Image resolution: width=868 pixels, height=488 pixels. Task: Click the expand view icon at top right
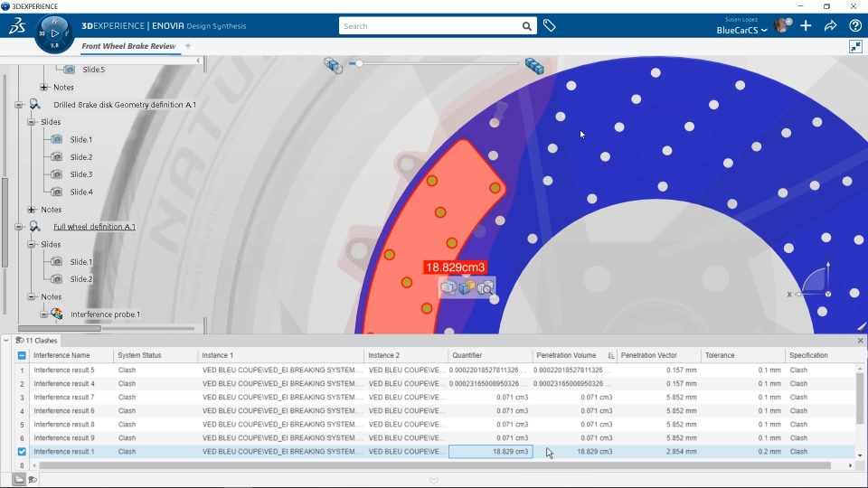[x=856, y=46]
